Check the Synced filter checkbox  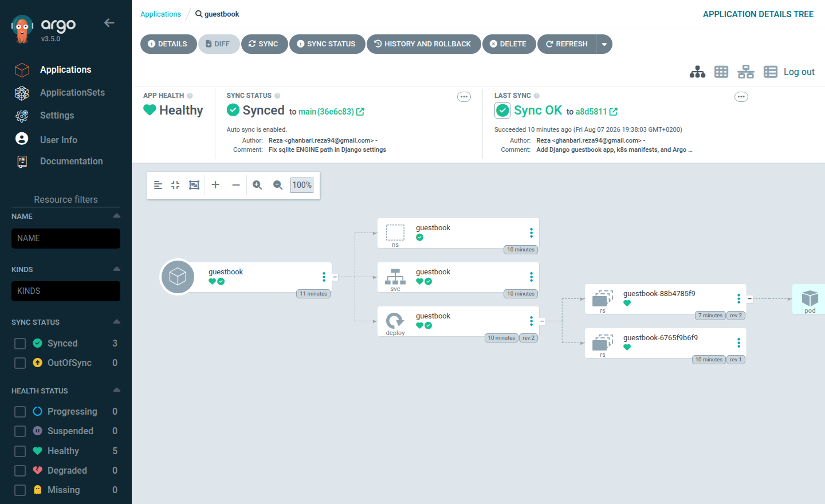pyautogui.click(x=20, y=344)
